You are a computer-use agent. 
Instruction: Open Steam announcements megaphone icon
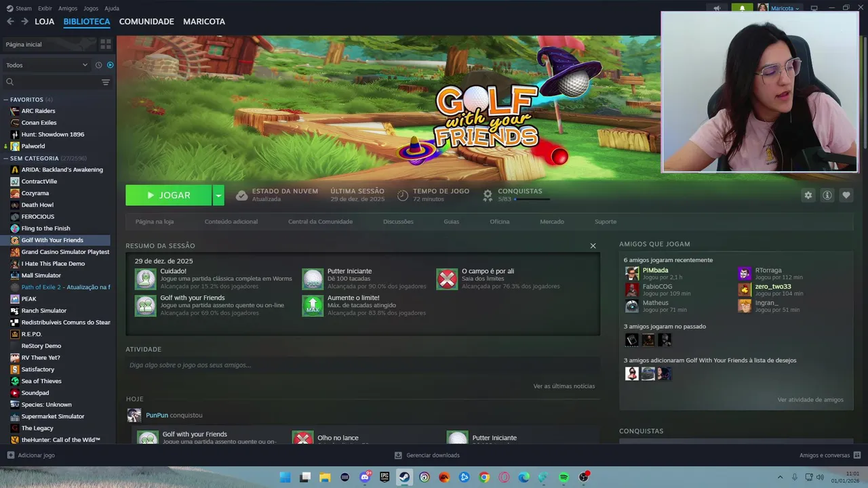click(x=717, y=8)
